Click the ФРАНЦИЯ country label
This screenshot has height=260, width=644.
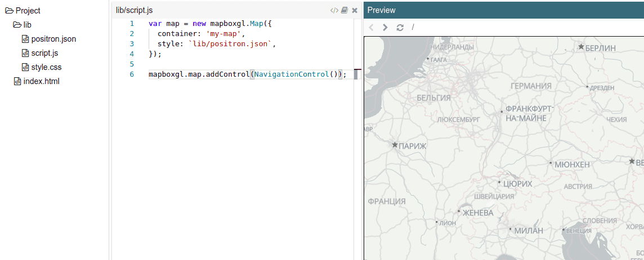pyautogui.click(x=387, y=201)
